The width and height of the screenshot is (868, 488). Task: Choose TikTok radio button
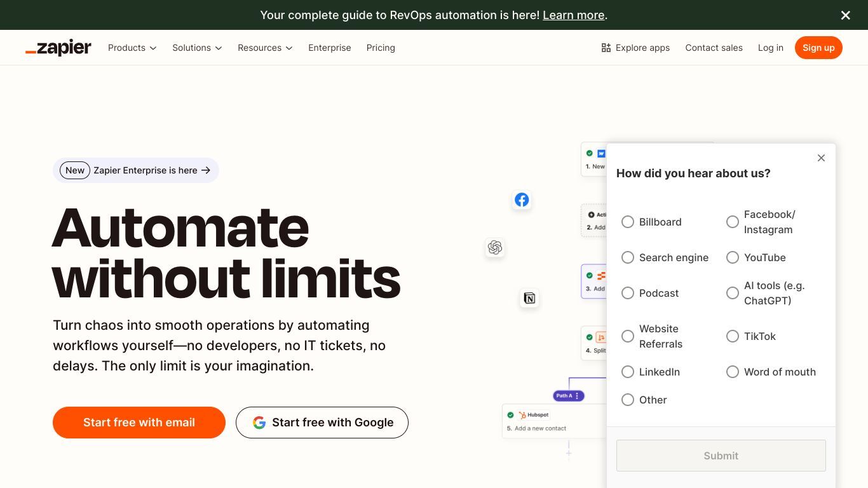click(733, 336)
